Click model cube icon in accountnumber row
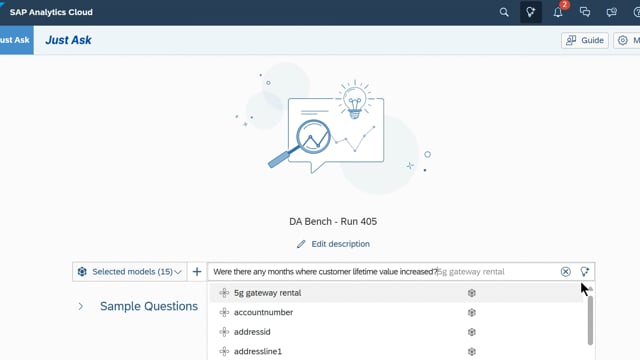 [471, 313]
